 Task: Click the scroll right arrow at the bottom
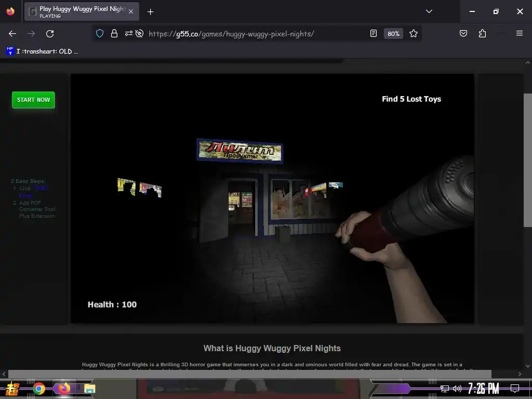pyautogui.click(x=520, y=374)
